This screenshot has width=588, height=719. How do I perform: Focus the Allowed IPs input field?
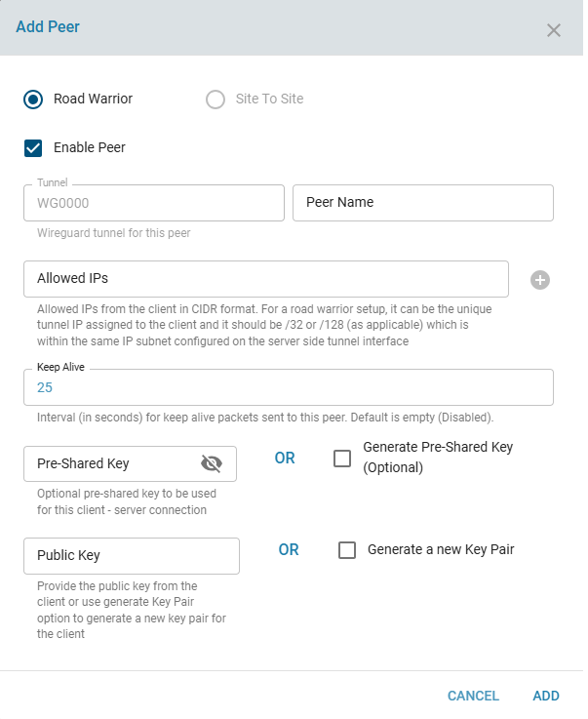pyautogui.click(x=265, y=279)
